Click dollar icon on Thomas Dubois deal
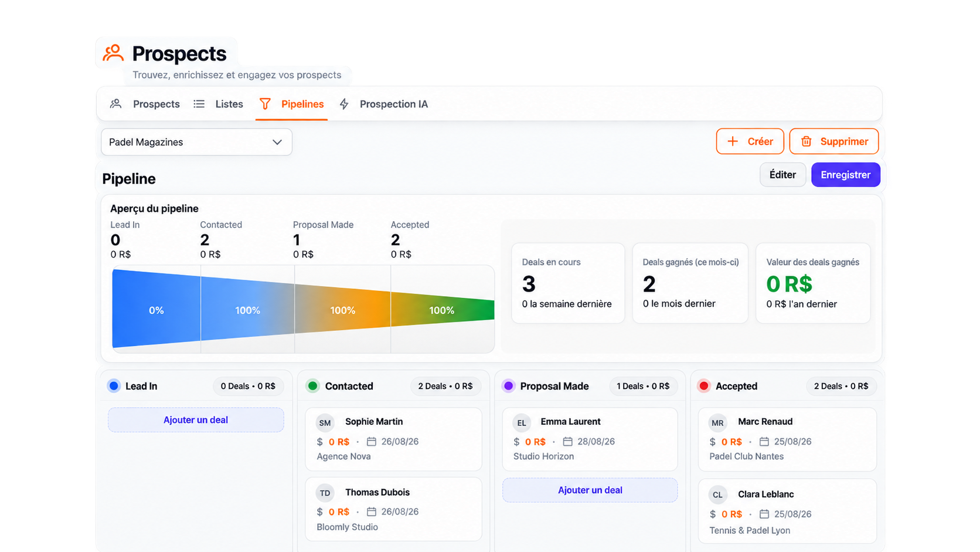Screen dimensions: 980x552 pos(319,512)
